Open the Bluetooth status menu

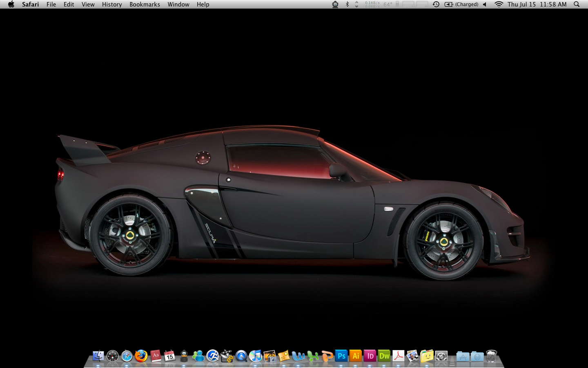coord(347,4)
